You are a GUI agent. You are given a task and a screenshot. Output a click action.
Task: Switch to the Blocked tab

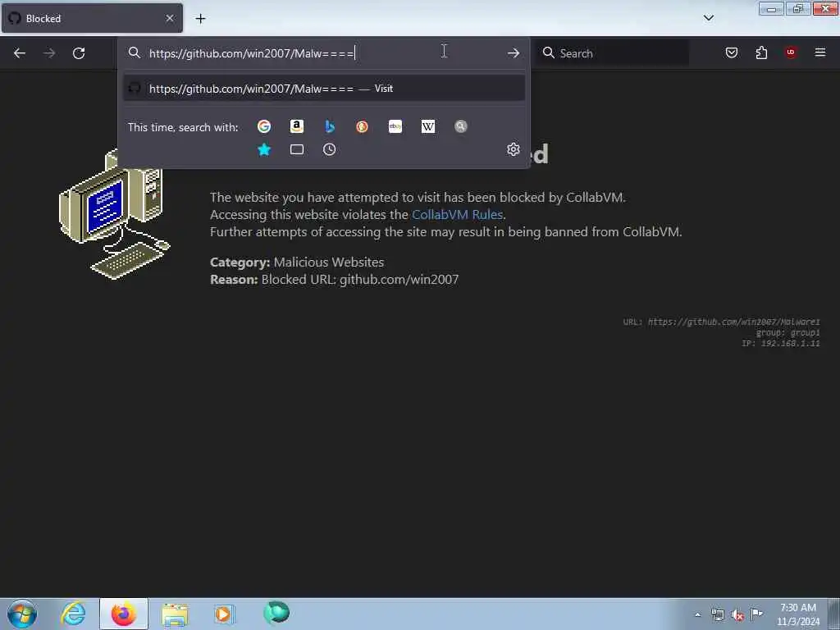point(92,18)
